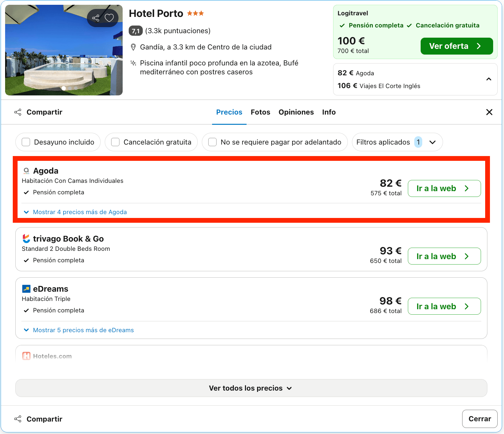This screenshot has width=504, height=434.
Task: Click the 7,1 rating badge
Action: click(x=135, y=31)
